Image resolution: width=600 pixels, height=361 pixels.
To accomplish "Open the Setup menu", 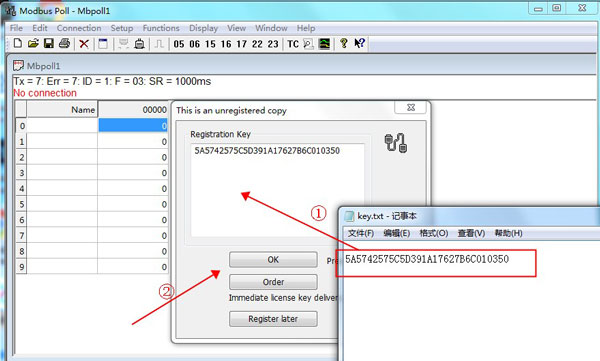I will [x=122, y=28].
